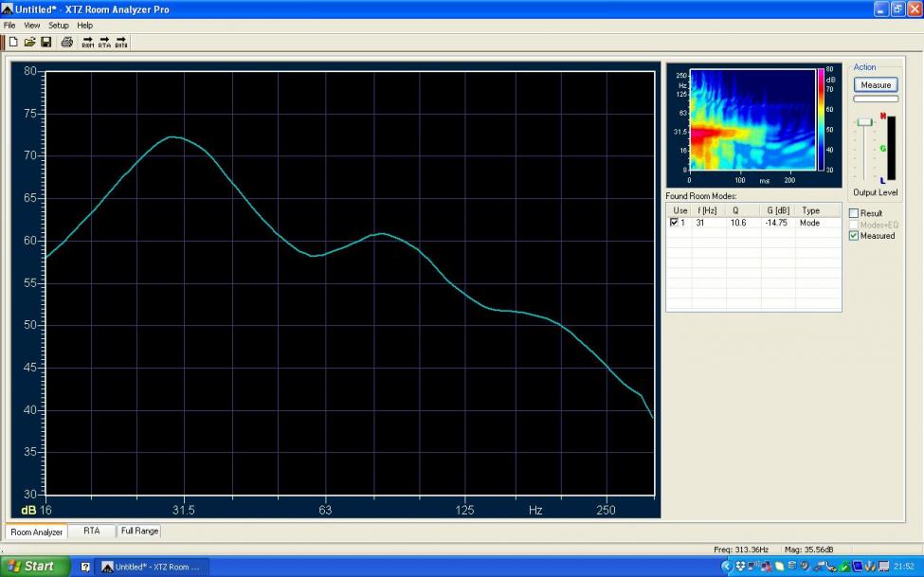924x577 pixels.
Task: Switch to the RTA tab
Action: (91, 532)
